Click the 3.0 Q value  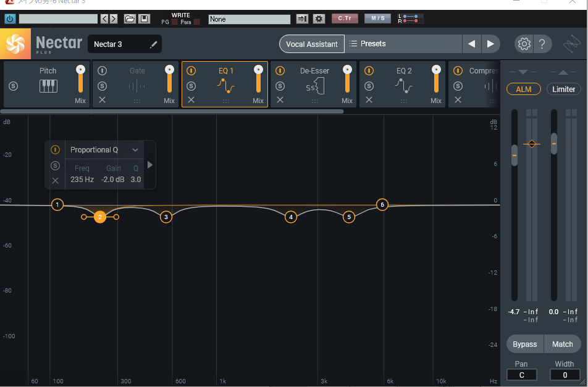click(136, 180)
